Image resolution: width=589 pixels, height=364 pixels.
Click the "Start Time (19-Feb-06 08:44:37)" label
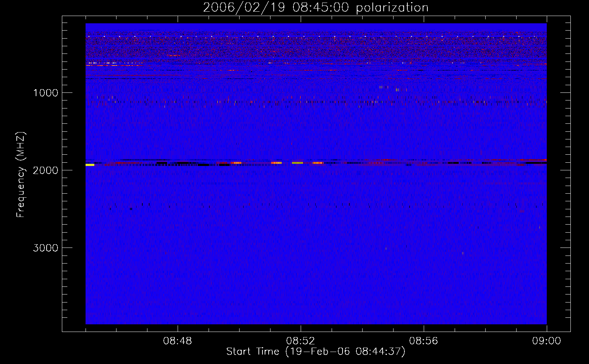click(316, 352)
